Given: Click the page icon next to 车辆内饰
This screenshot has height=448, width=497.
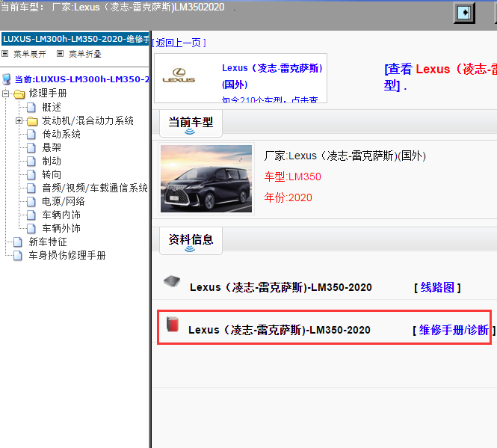Looking at the screenshot, I should pyautogui.click(x=31, y=215).
